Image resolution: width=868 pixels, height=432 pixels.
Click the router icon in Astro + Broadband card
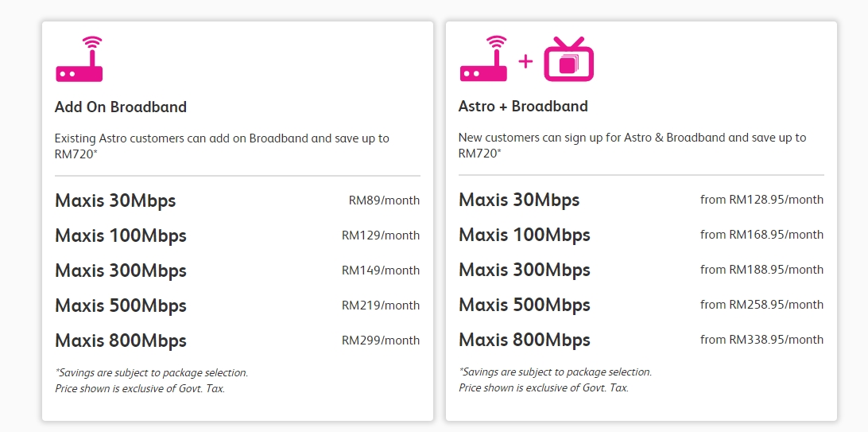tap(482, 60)
